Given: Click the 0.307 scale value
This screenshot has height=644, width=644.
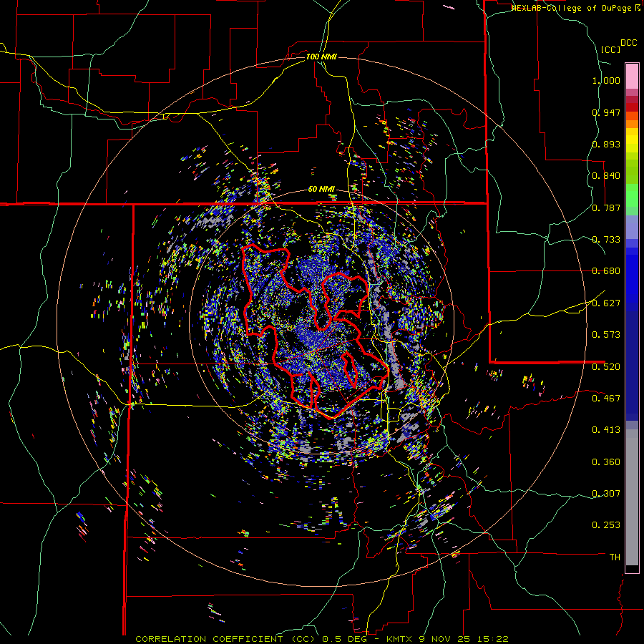Looking at the screenshot, I should click(x=606, y=493).
